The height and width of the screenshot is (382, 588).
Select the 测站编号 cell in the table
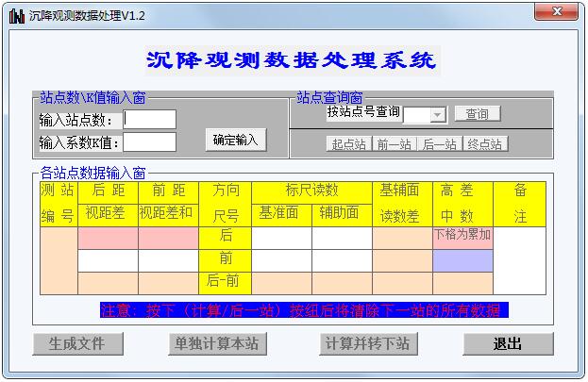pyautogui.click(x=59, y=260)
